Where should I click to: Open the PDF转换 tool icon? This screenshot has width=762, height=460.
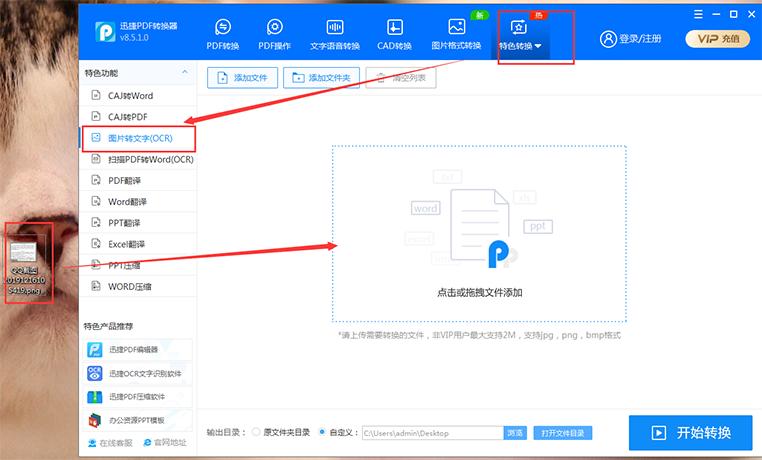223,27
